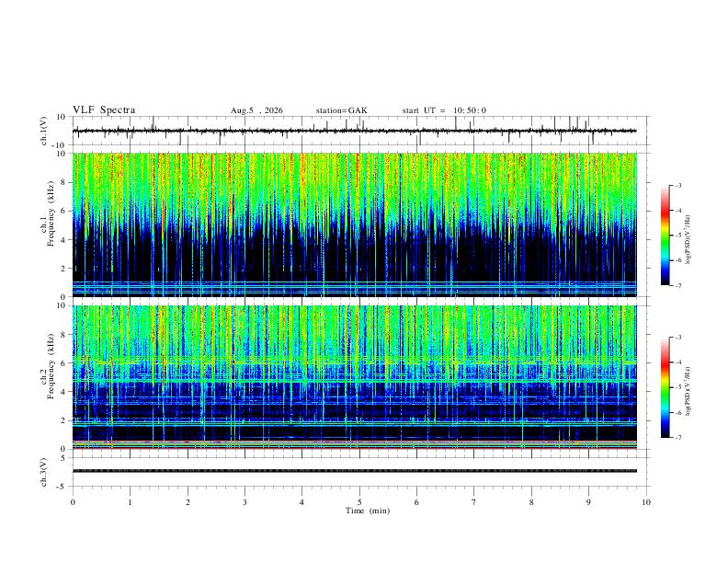
Task: Click the station=GAK label
Action: tap(341, 110)
